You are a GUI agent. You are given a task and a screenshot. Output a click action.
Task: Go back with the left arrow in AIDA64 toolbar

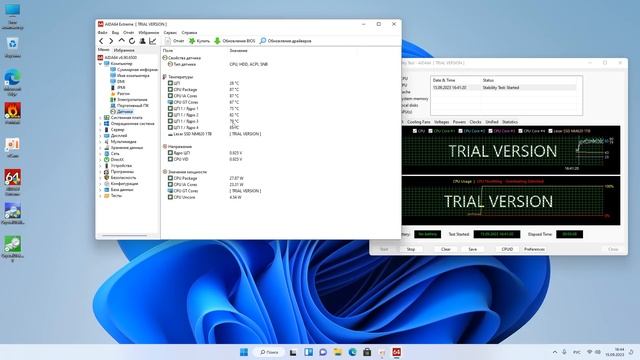[x=101, y=41]
